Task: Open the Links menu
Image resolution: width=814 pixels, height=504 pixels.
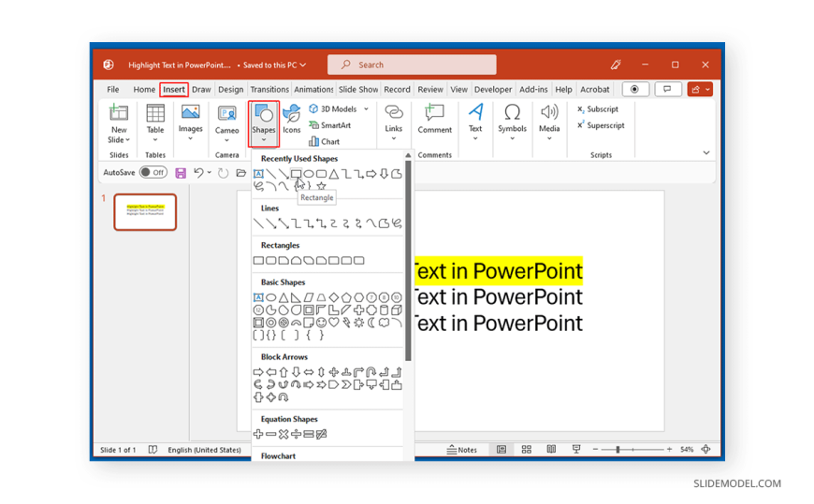Action: pos(394,122)
